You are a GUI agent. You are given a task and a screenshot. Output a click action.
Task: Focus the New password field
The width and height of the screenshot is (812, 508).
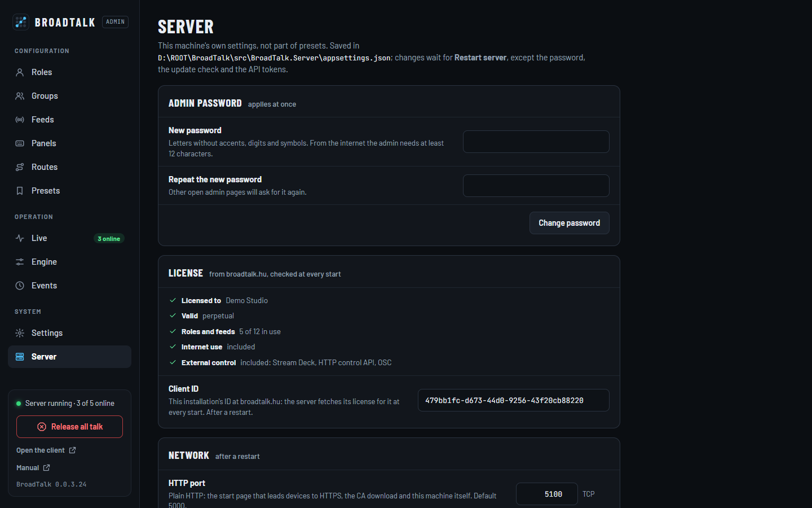point(536,142)
